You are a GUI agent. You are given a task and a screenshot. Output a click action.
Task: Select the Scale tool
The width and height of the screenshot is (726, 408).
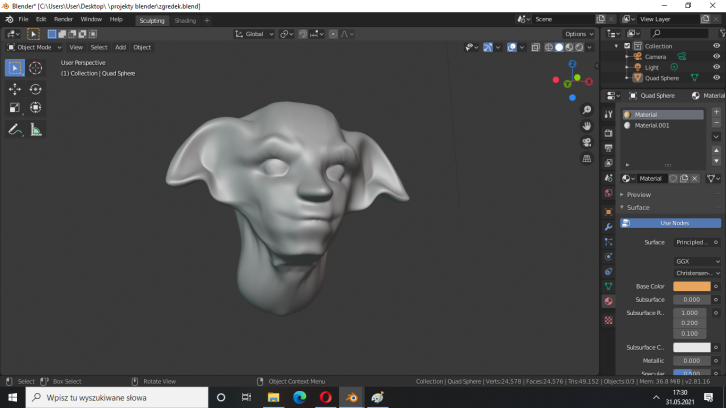15,108
